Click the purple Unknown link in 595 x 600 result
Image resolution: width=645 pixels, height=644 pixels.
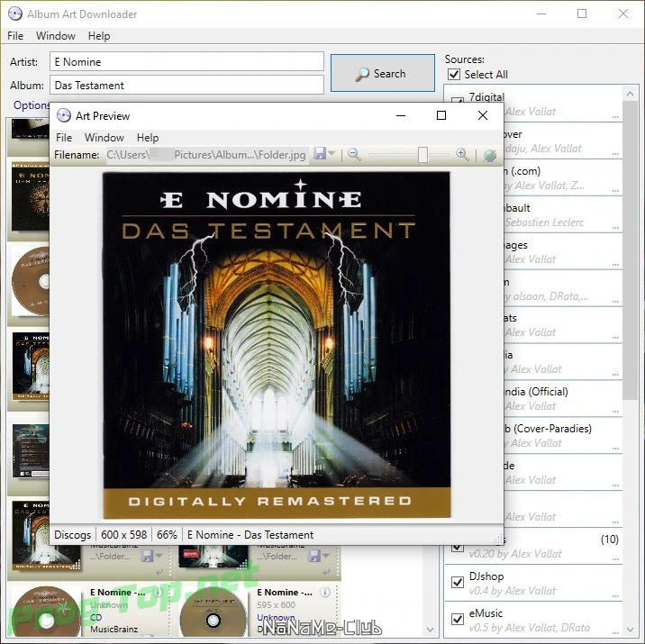276,617
